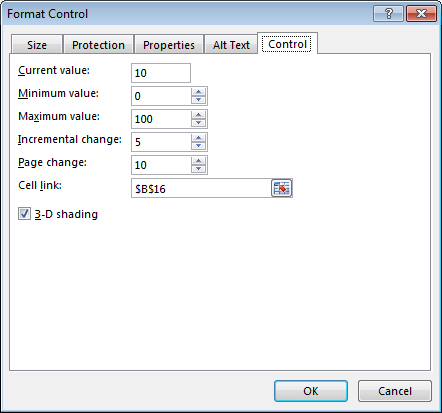The height and width of the screenshot is (413, 442).
Task: Increase Page change with up arrow
Action: 198,161
